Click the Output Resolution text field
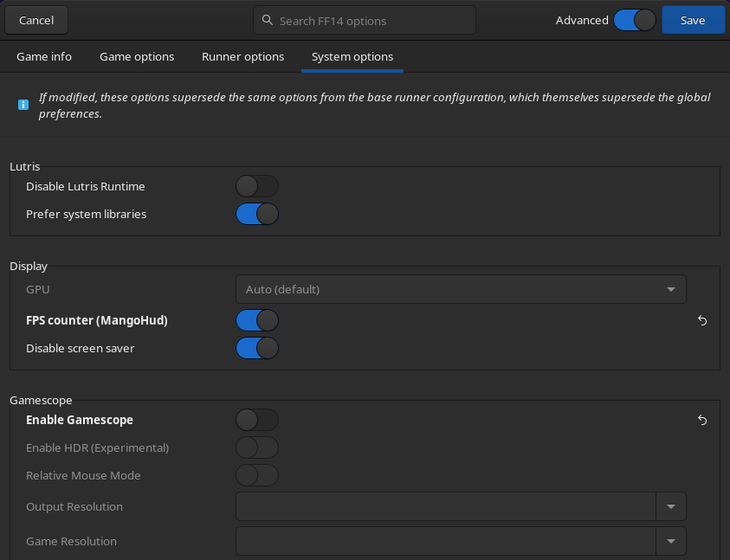The image size is (730, 560). point(446,506)
